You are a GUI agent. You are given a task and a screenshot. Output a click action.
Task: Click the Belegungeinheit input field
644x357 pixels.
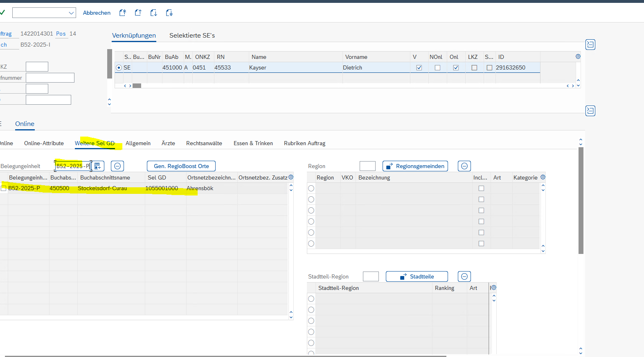pyautogui.click(x=73, y=166)
